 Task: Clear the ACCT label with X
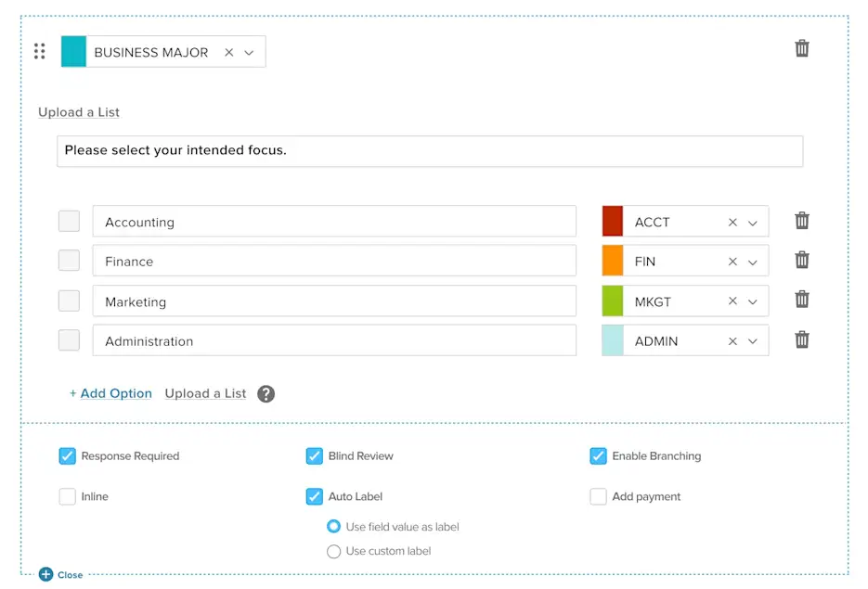point(732,222)
